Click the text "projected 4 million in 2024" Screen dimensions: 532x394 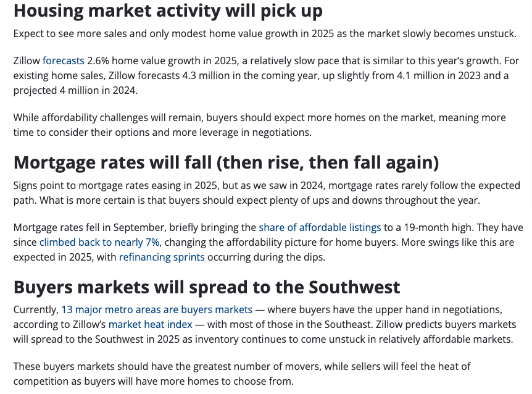point(74,90)
